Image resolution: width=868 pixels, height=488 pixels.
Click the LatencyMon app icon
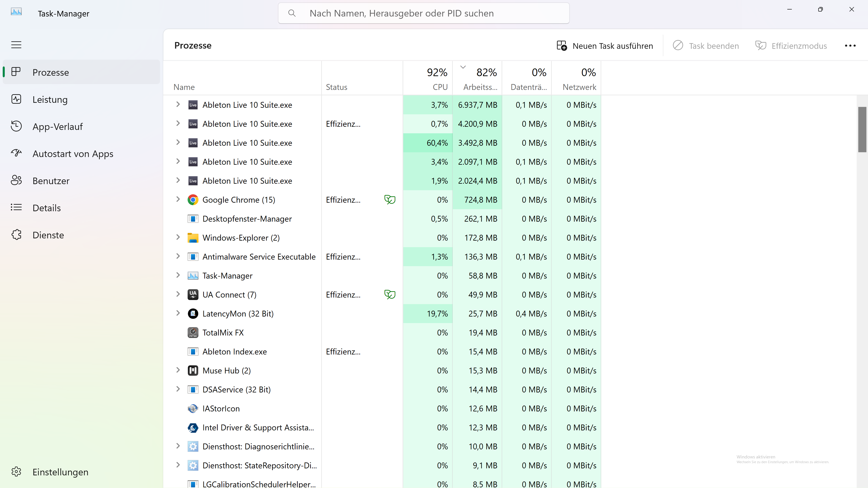(x=193, y=314)
